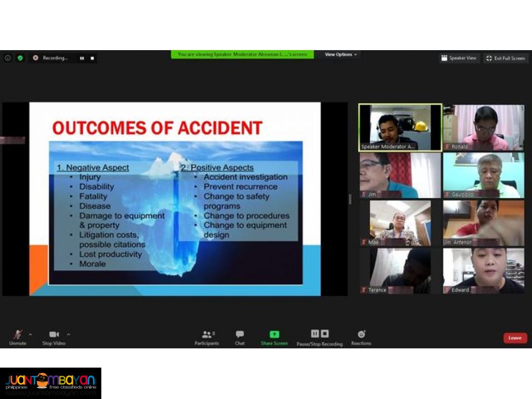The height and width of the screenshot is (399, 532).
Task: Click the stop icon beside the Recording indicator
Action: pyautogui.click(x=92, y=58)
